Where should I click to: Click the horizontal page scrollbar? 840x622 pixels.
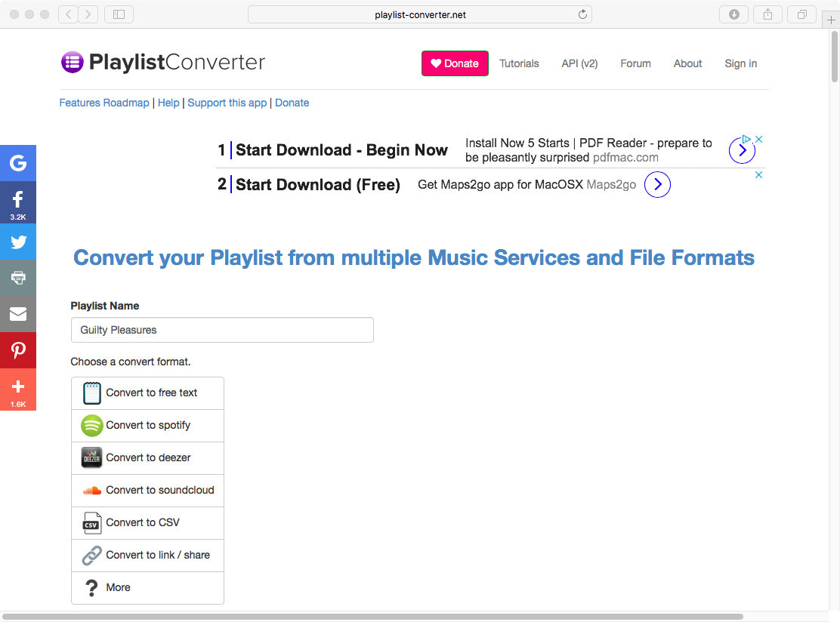point(373,617)
